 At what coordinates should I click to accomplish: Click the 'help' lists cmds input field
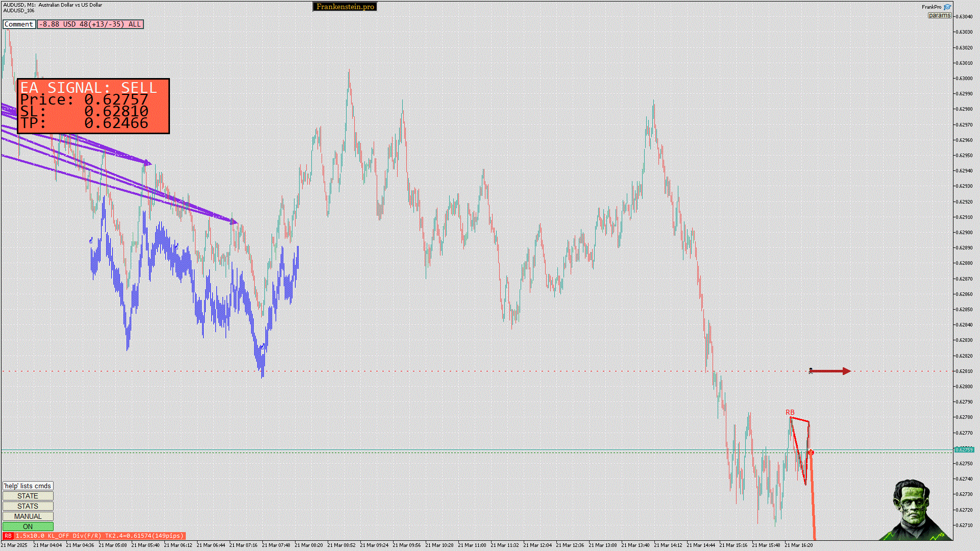(x=28, y=486)
